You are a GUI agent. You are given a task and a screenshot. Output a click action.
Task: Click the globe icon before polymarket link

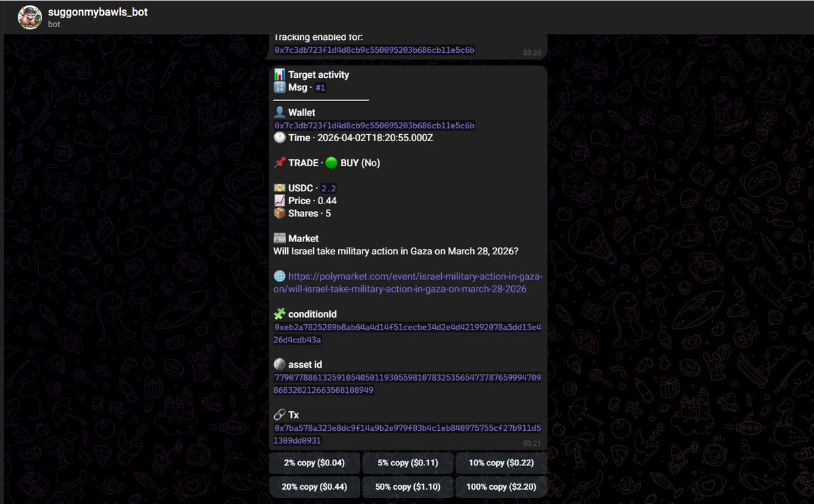[279, 276]
